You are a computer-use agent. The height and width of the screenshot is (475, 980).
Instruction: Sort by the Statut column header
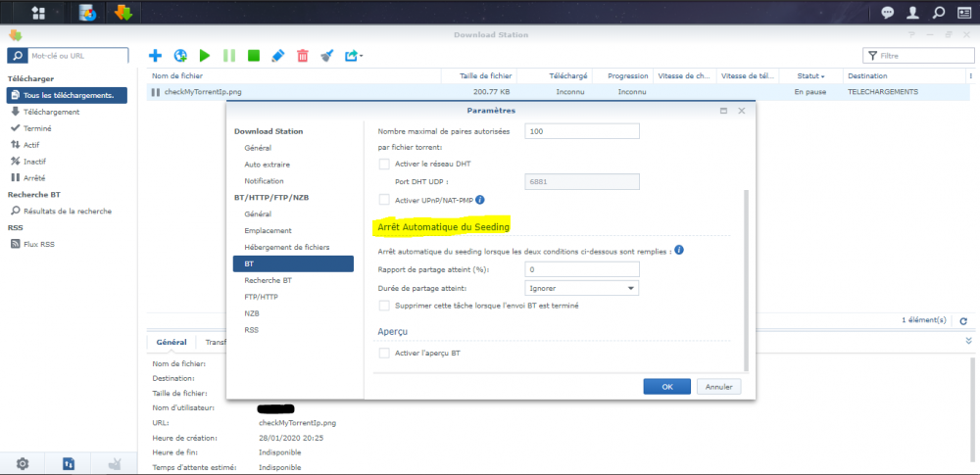coord(810,75)
